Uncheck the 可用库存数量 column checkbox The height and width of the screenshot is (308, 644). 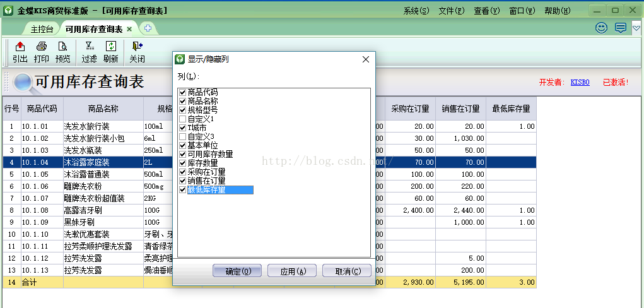point(183,154)
